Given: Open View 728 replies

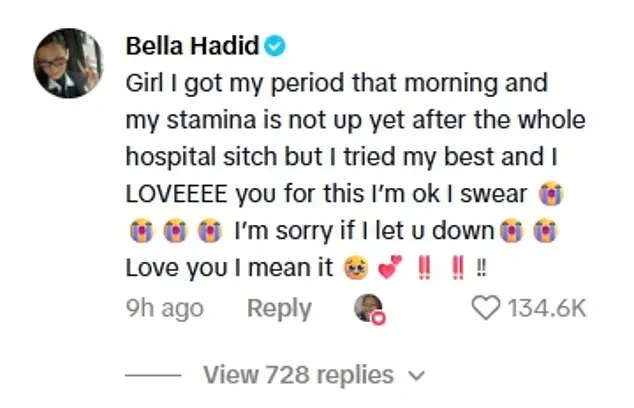Looking at the screenshot, I should (298, 375).
